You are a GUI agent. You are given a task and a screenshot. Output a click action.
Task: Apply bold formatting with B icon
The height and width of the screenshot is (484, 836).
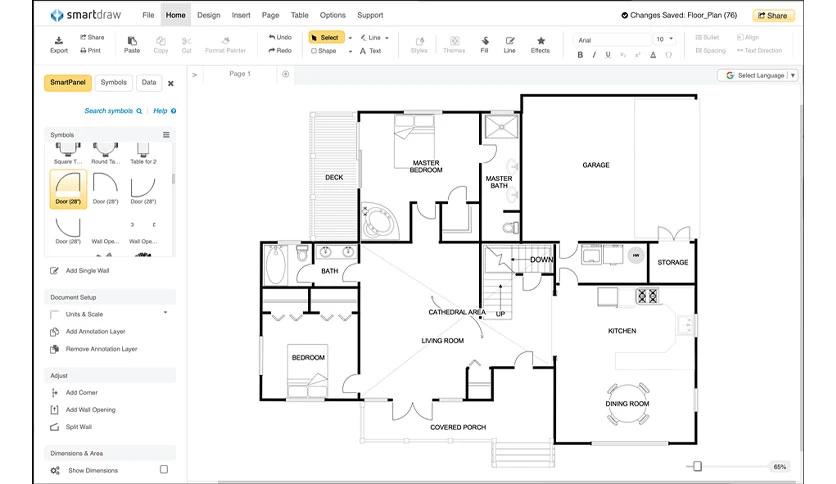click(580, 55)
